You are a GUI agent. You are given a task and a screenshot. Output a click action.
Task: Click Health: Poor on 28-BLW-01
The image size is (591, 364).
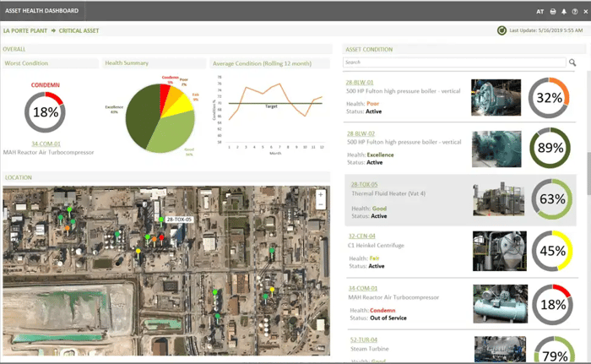point(362,103)
